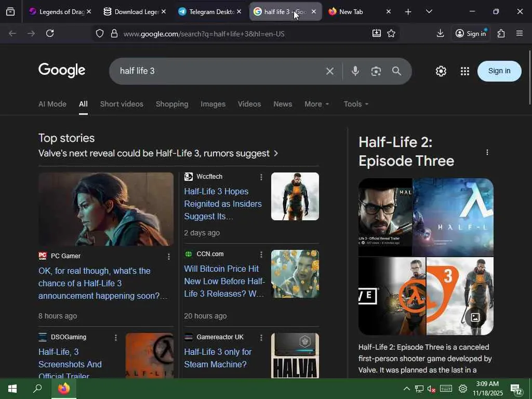This screenshot has height=399, width=532.
Task: Reload the current page
Action: pyautogui.click(x=50, y=33)
